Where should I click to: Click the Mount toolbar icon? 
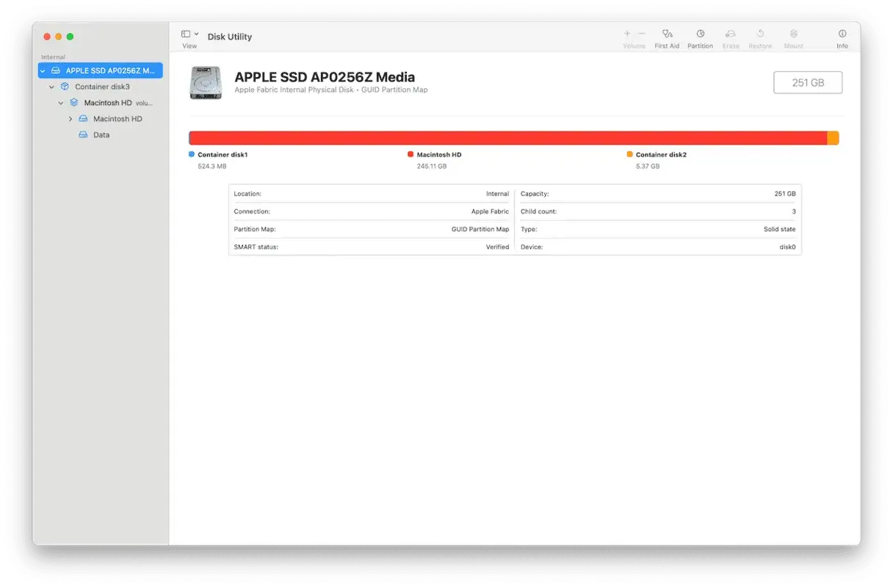793,39
